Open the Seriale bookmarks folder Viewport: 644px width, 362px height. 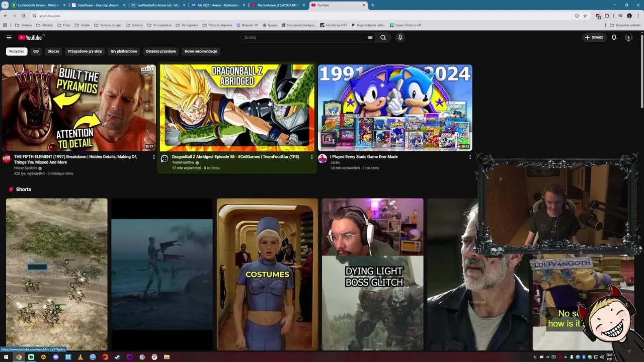click(x=82, y=25)
